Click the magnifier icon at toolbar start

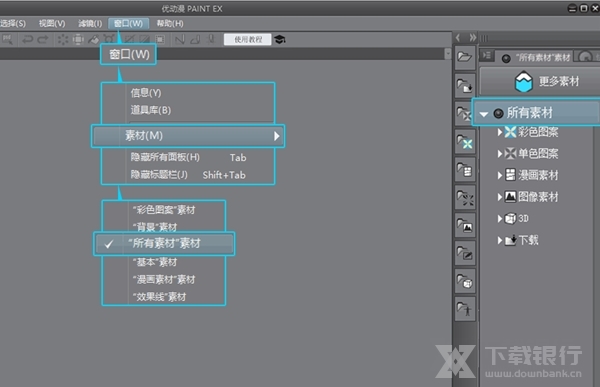point(8,39)
